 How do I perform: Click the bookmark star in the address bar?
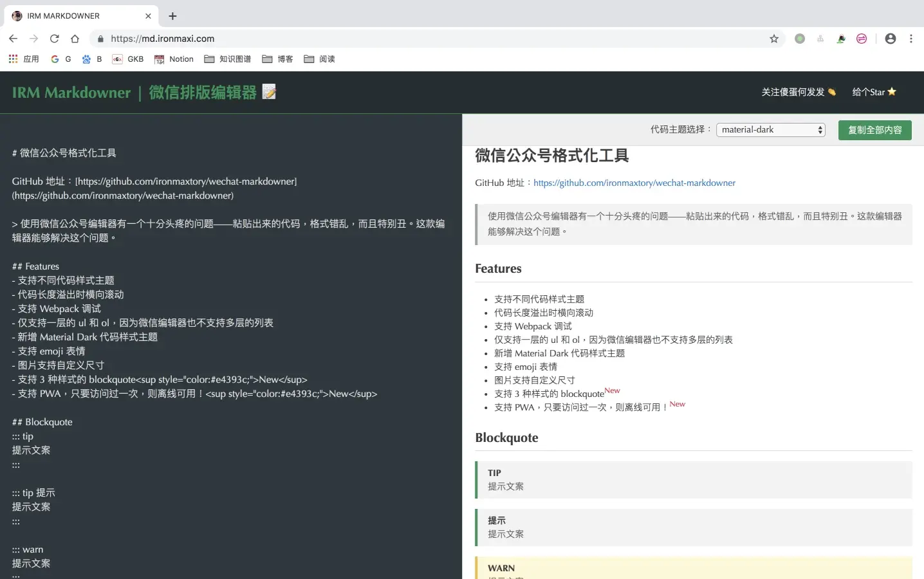coord(774,39)
